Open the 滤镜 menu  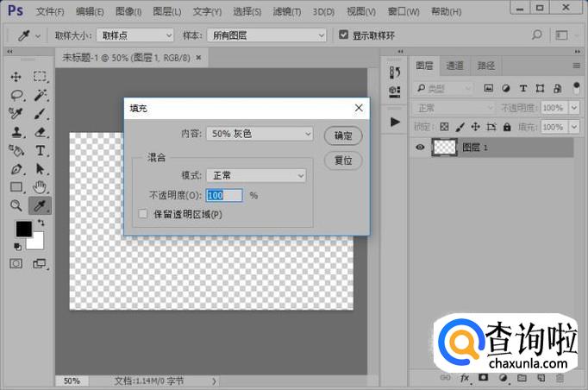click(286, 11)
